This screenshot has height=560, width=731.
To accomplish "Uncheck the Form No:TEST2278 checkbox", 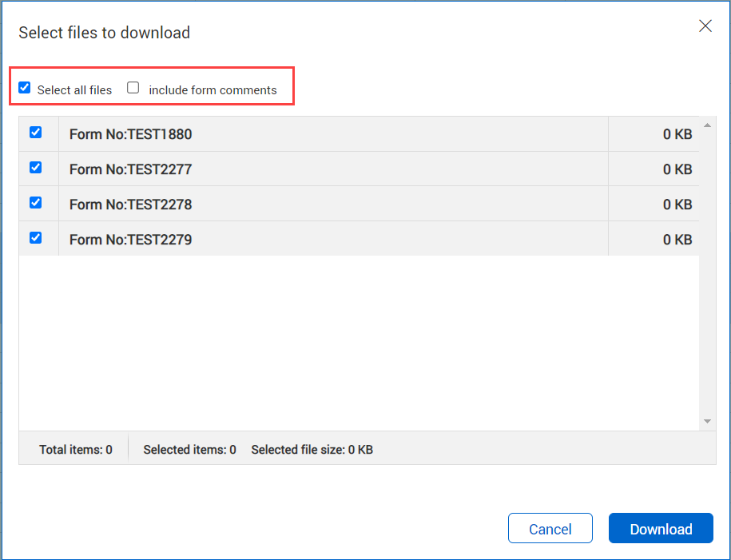I will point(36,203).
